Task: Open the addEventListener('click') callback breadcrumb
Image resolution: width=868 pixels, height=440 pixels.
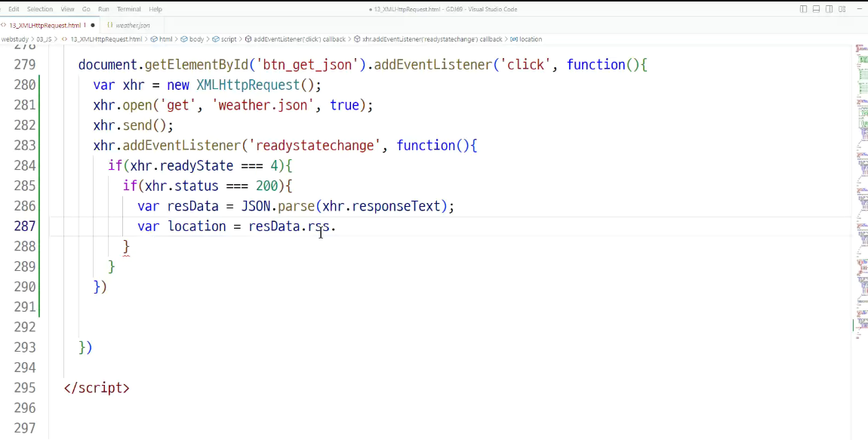Action: [x=299, y=39]
